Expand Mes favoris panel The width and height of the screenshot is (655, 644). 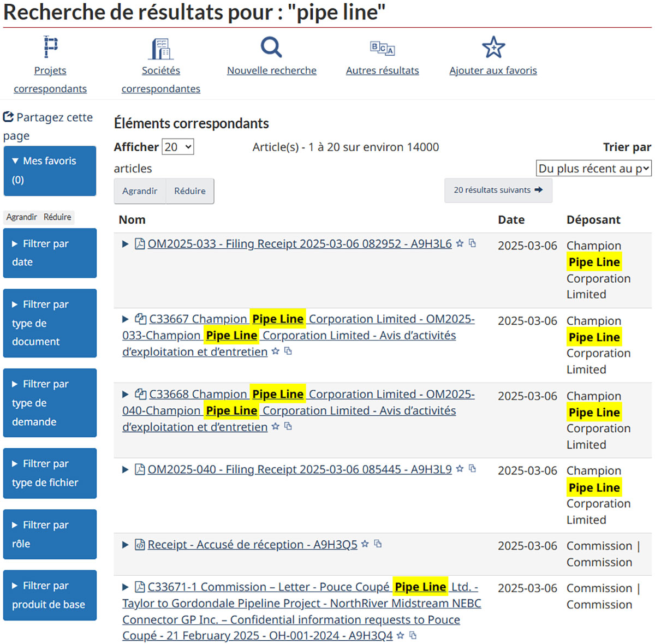tap(50, 170)
